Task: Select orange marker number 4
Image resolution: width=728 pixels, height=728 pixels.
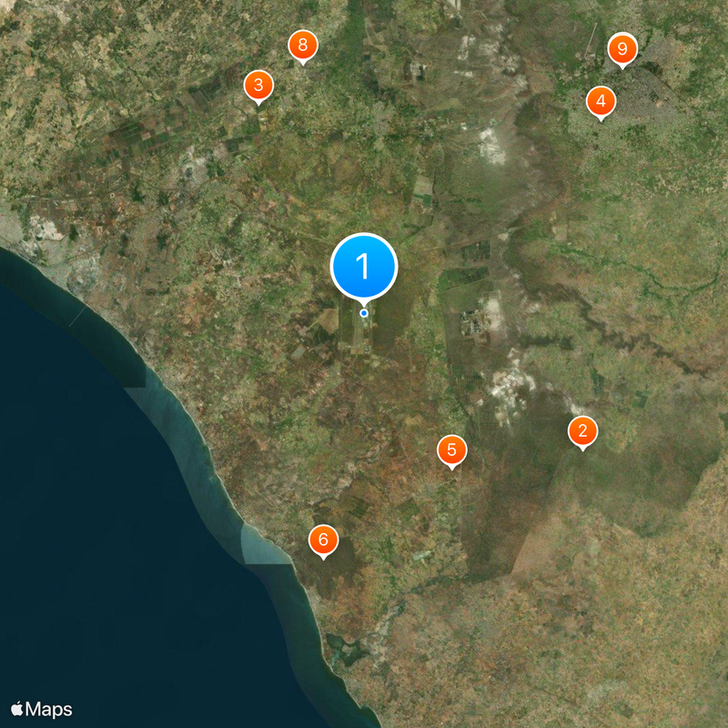Action: pyautogui.click(x=601, y=101)
